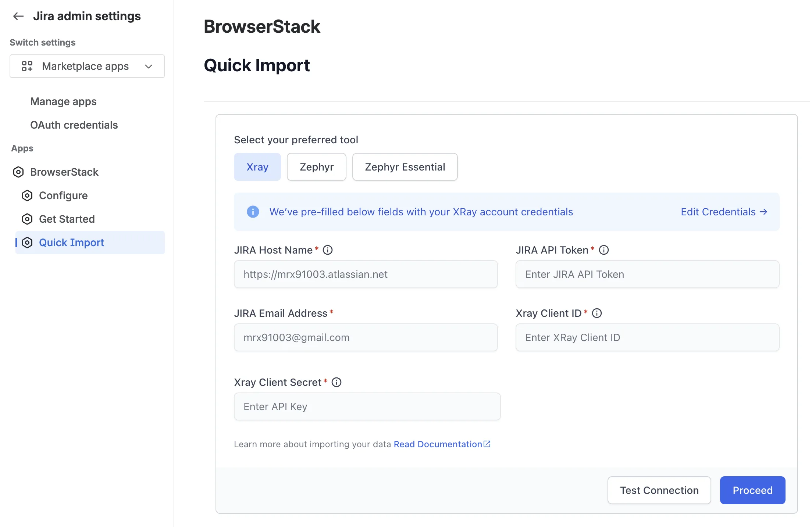Focus the Xray Client ID field
The height and width of the screenshot is (527, 812).
pyautogui.click(x=647, y=337)
